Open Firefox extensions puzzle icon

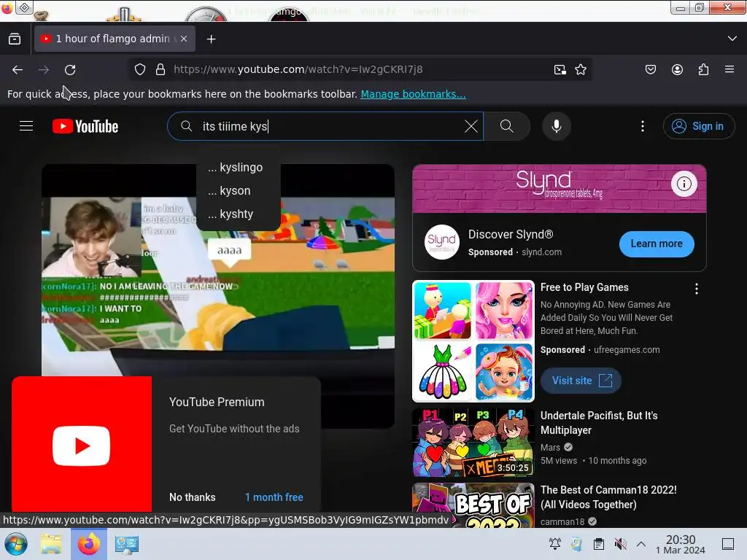pyautogui.click(x=703, y=69)
